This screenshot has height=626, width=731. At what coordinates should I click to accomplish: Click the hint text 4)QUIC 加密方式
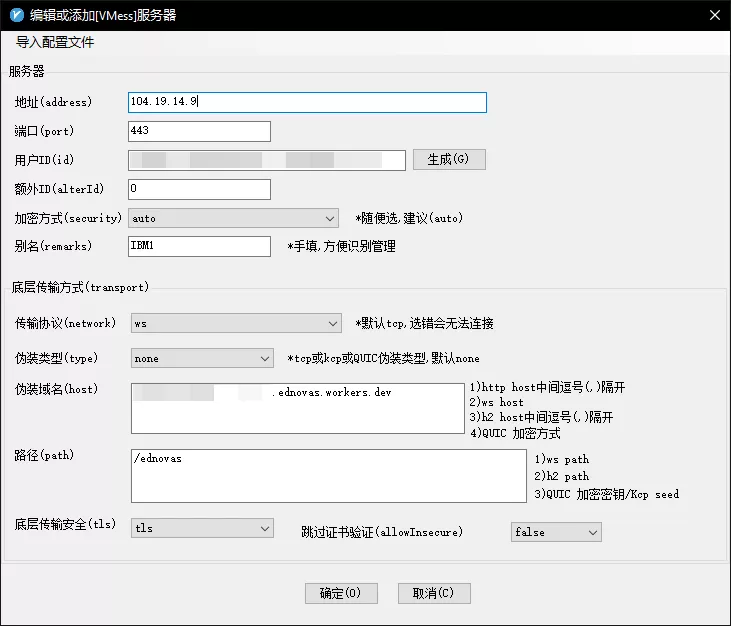pos(515,433)
